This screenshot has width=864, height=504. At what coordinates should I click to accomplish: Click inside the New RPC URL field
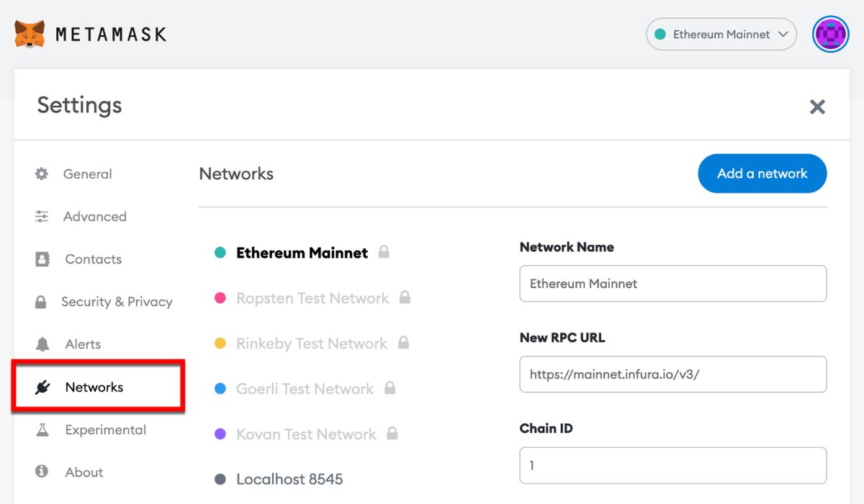pos(672,374)
